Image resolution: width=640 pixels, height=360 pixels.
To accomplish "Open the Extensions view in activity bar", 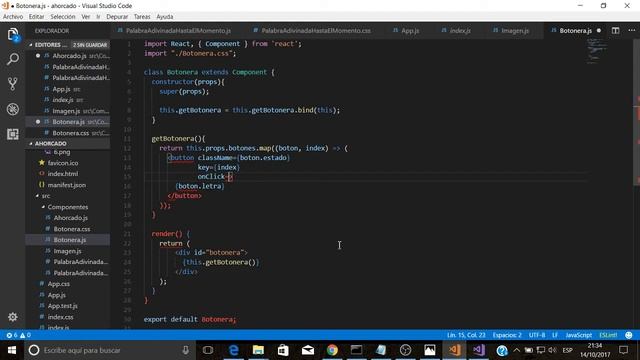I will [13, 134].
